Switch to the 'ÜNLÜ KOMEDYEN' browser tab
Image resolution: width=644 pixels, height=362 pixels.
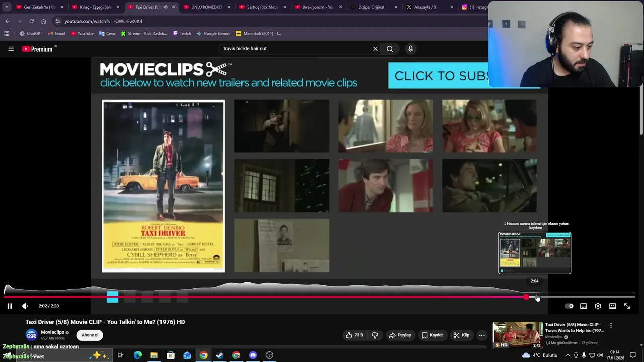(x=206, y=7)
